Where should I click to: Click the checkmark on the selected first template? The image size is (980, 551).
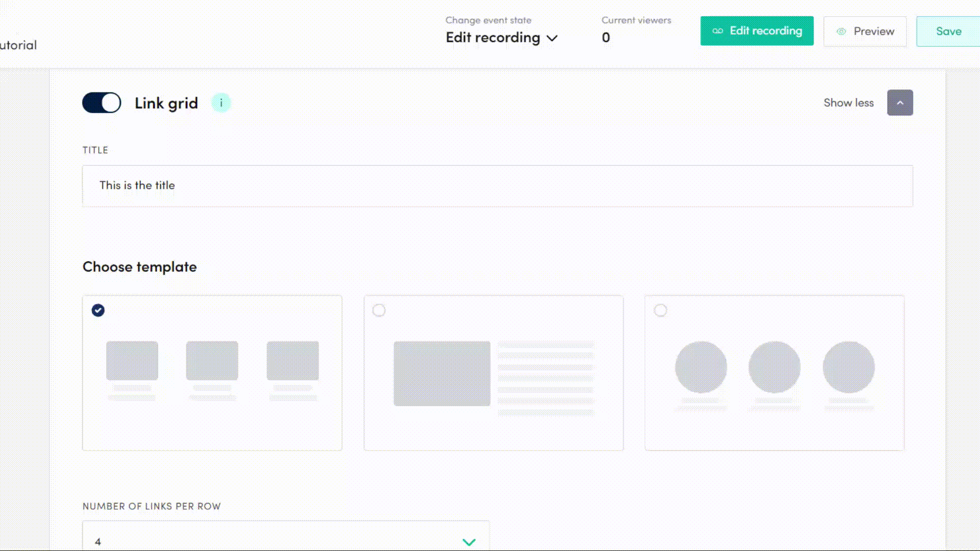pyautogui.click(x=98, y=310)
